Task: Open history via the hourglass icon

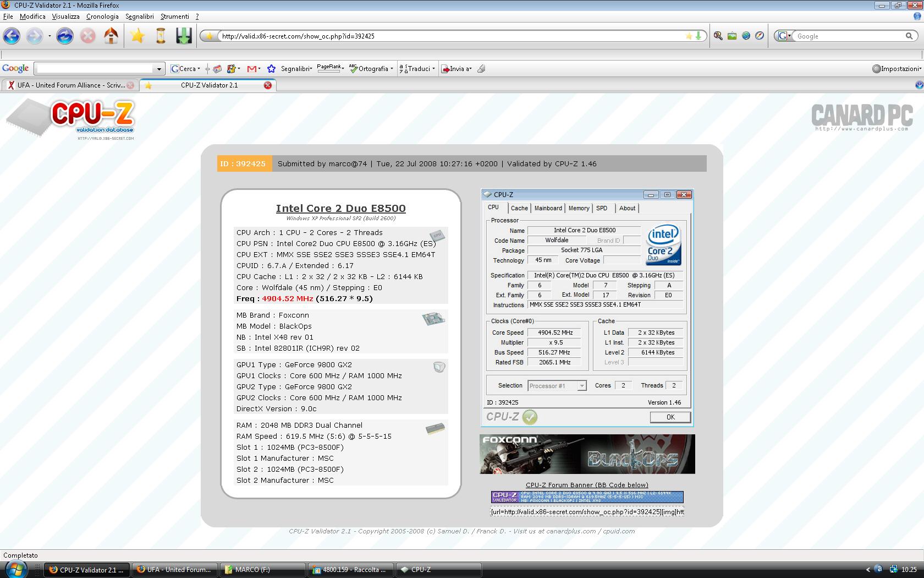Action: pos(161,36)
